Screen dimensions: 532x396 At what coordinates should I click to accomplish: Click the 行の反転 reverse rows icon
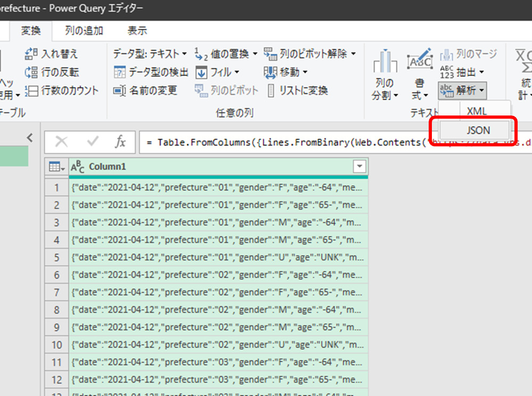point(31,72)
